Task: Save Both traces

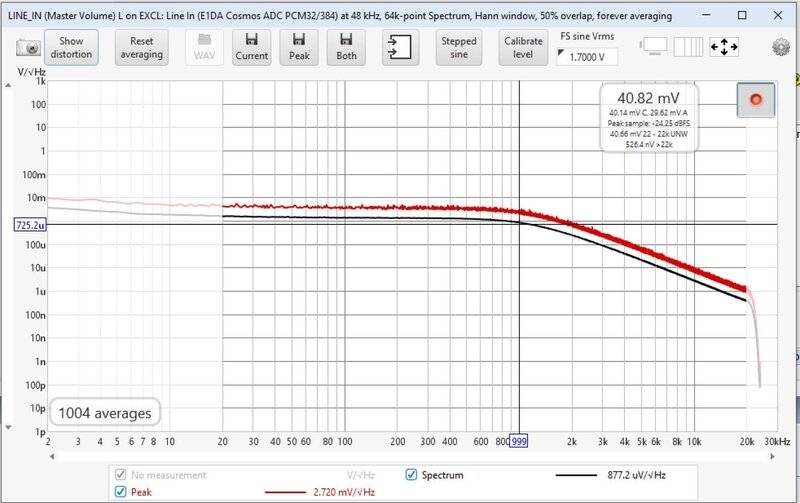Action: point(346,47)
